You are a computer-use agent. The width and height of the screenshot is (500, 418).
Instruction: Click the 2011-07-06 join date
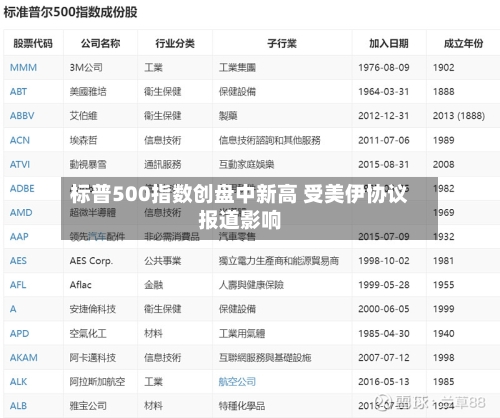(x=384, y=140)
